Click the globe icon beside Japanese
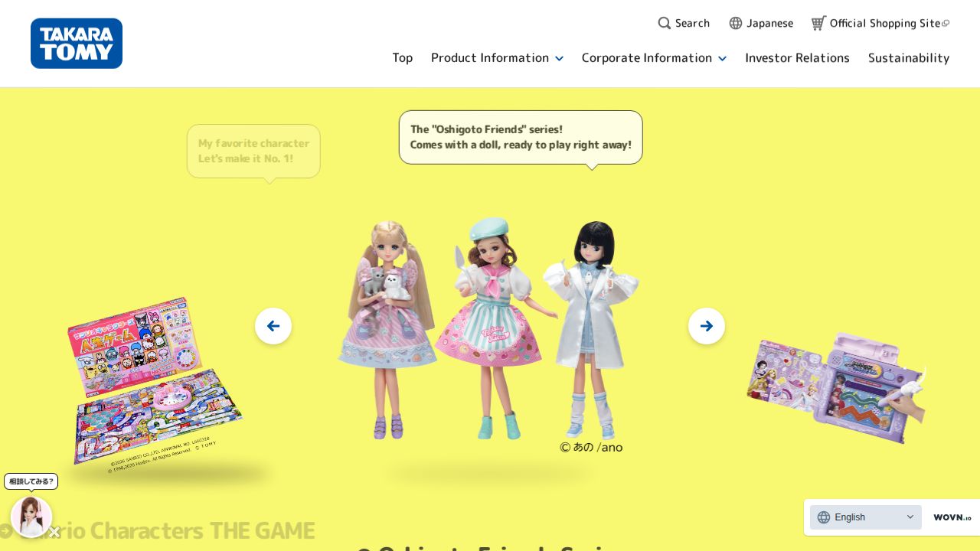The image size is (980, 551). [736, 23]
